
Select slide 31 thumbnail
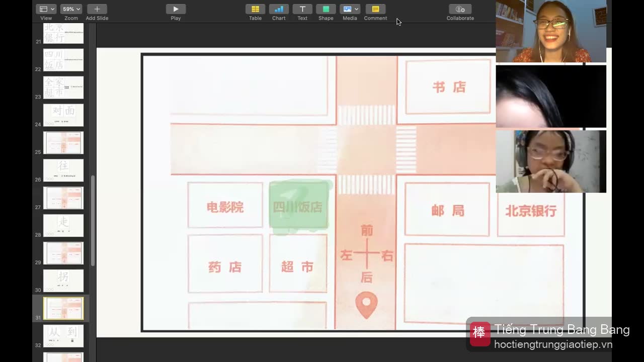pyautogui.click(x=63, y=309)
